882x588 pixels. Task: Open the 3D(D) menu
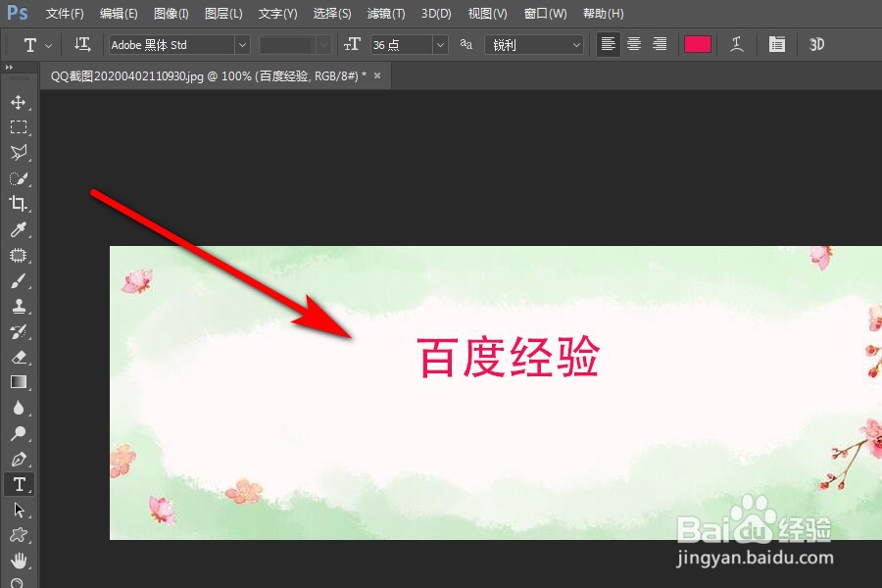(x=436, y=14)
